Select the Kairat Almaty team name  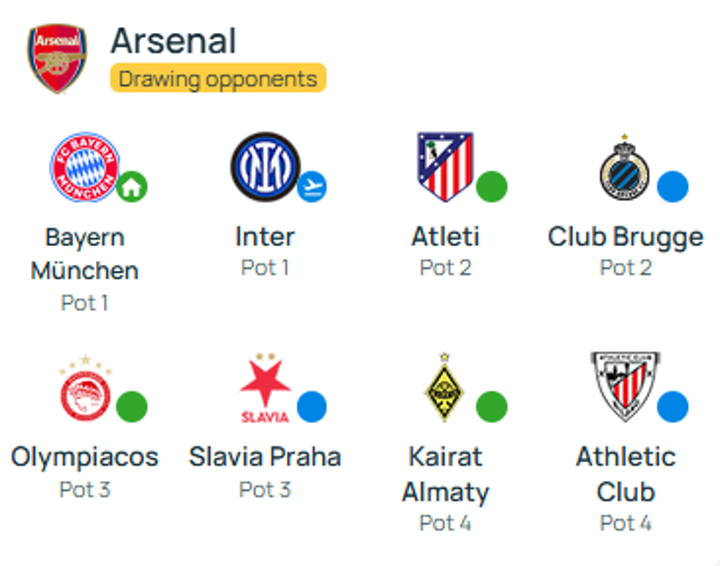445,474
